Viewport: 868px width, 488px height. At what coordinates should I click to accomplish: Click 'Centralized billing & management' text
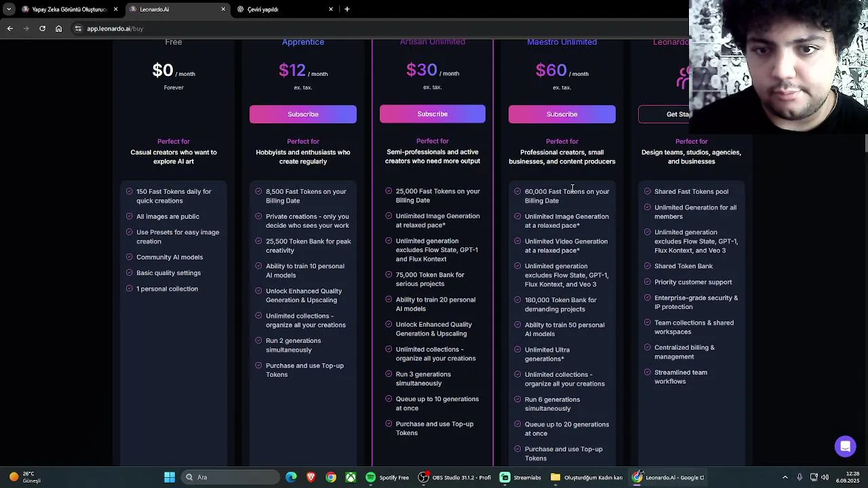[684, 352]
